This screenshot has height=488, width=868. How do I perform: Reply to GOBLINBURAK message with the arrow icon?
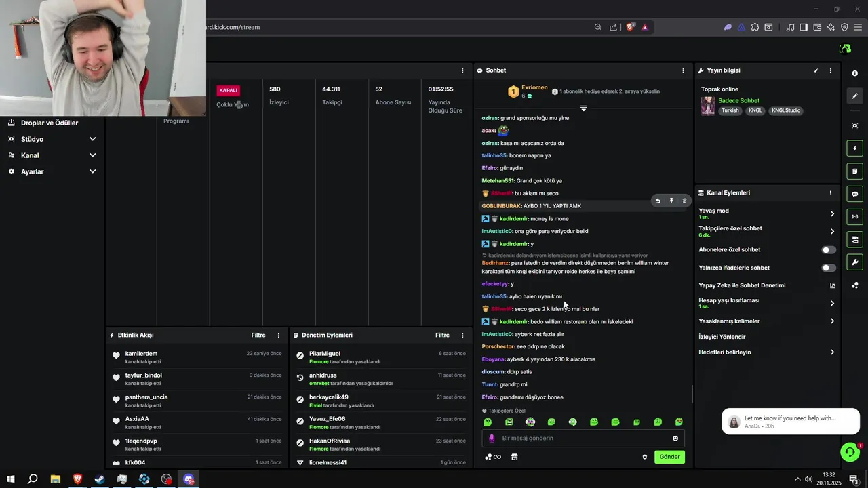(658, 201)
